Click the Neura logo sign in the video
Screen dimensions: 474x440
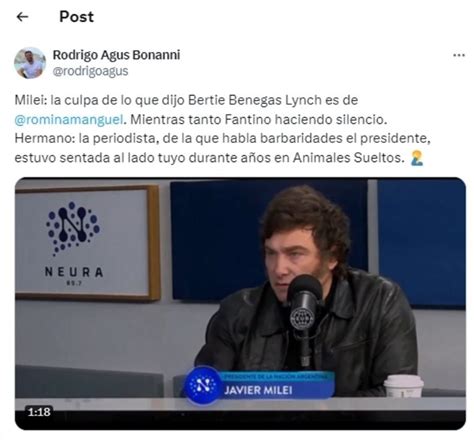(x=86, y=243)
